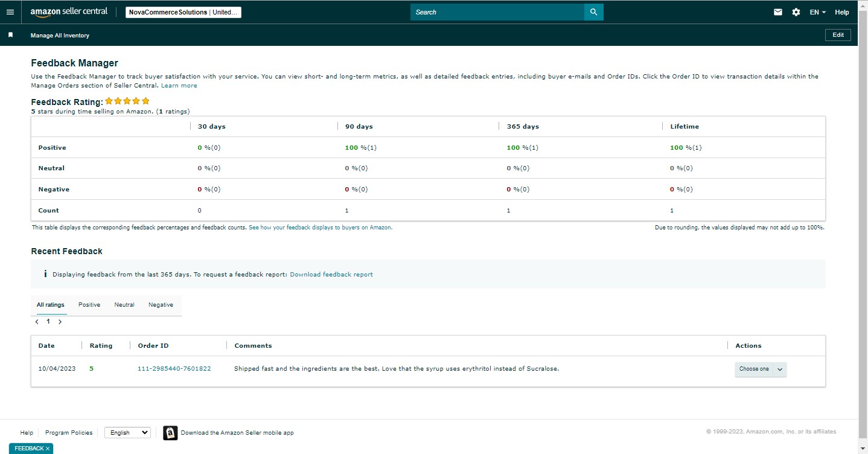The width and height of the screenshot is (868, 454).
Task: Click the five-star feedback rating stars
Action: (x=127, y=101)
